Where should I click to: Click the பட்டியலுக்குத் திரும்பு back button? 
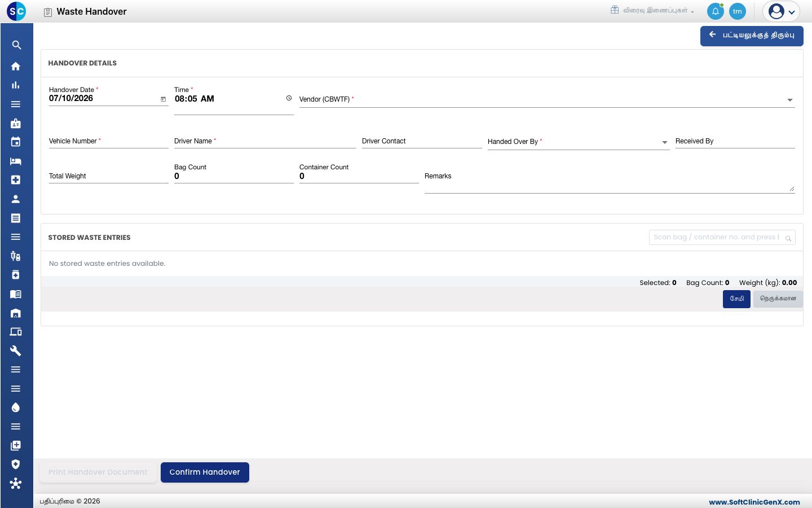[x=752, y=36]
